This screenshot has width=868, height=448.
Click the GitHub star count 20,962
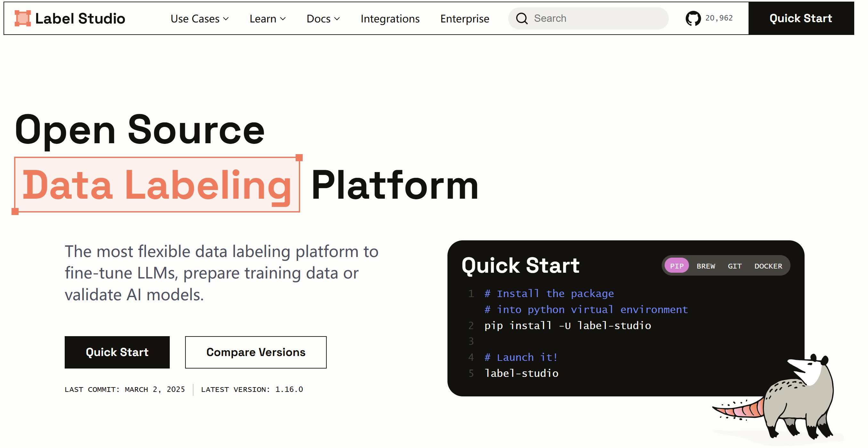coord(719,18)
